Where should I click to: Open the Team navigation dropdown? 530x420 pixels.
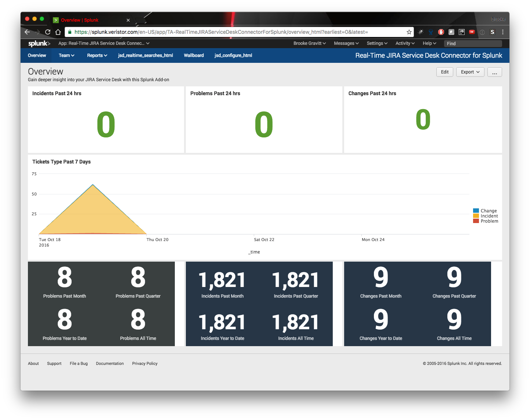66,55
